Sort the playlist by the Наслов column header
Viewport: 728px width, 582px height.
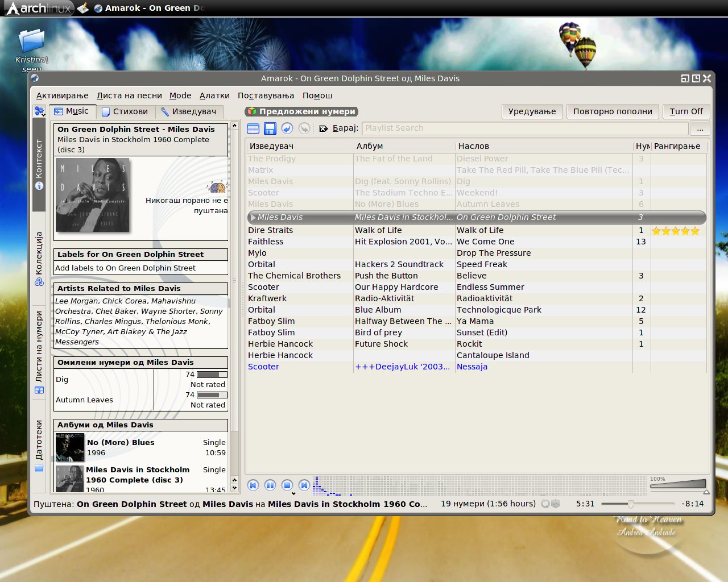click(x=544, y=146)
